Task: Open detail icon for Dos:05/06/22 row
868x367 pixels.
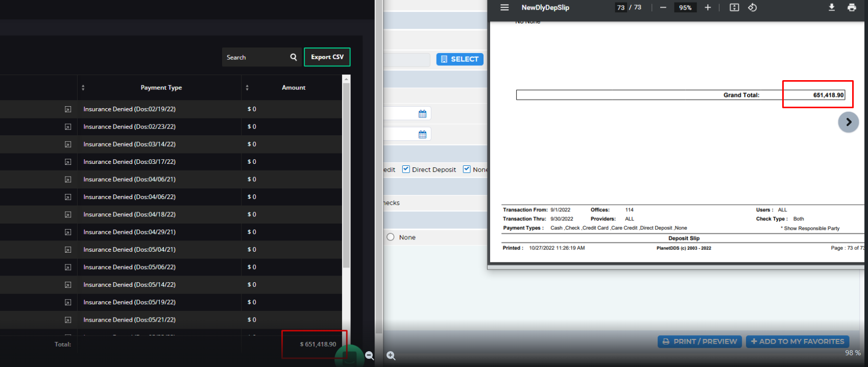Action: pos(68,267)
